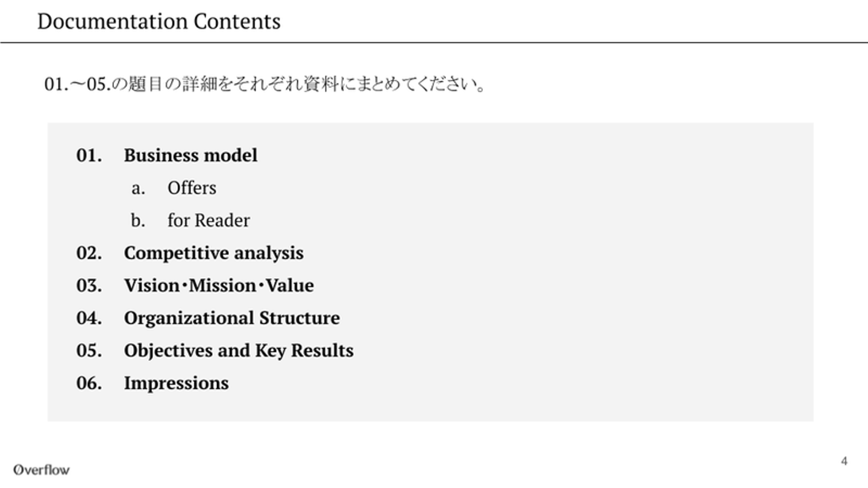Click the "Vision・Mission・Value" heading
The height and width of the screenshot is (488, 868).
pos(219,286)
